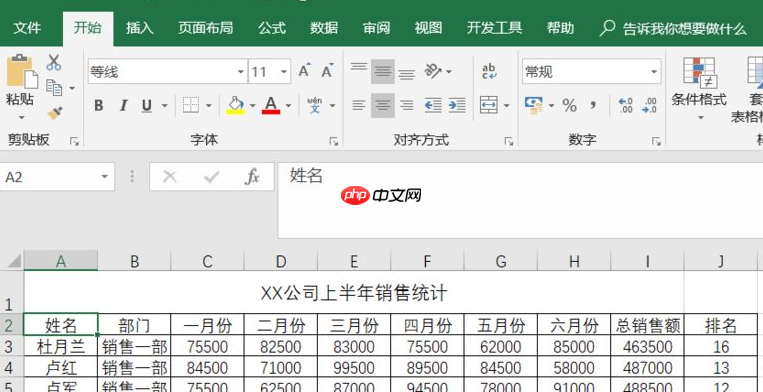Align text left

coord(359,105)
